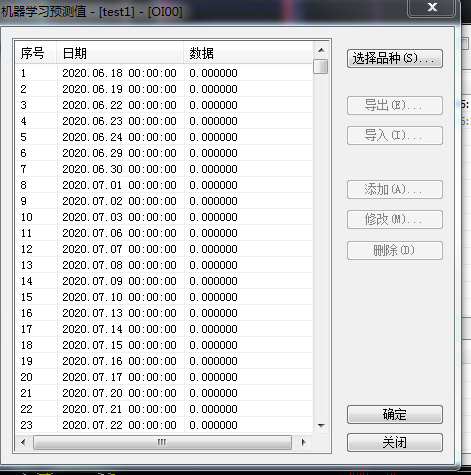Screen dimensions: 471x475
Task: Select row 2020.06.23 00:00:00
Action: (x=164, y=121)
